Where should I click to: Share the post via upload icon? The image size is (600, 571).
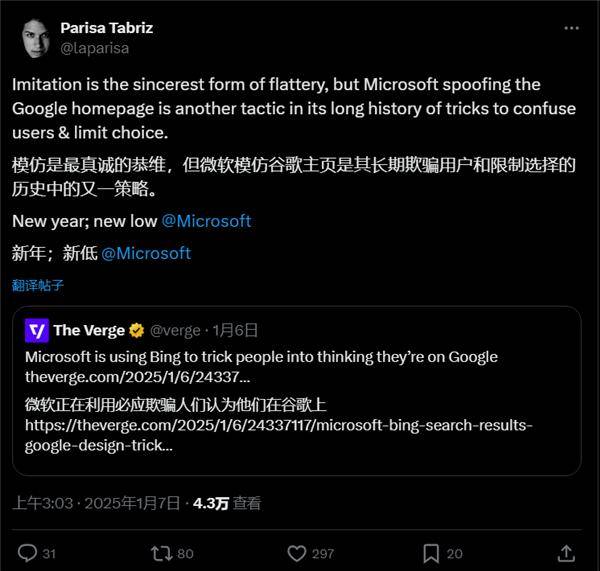[x=566, y=553]
